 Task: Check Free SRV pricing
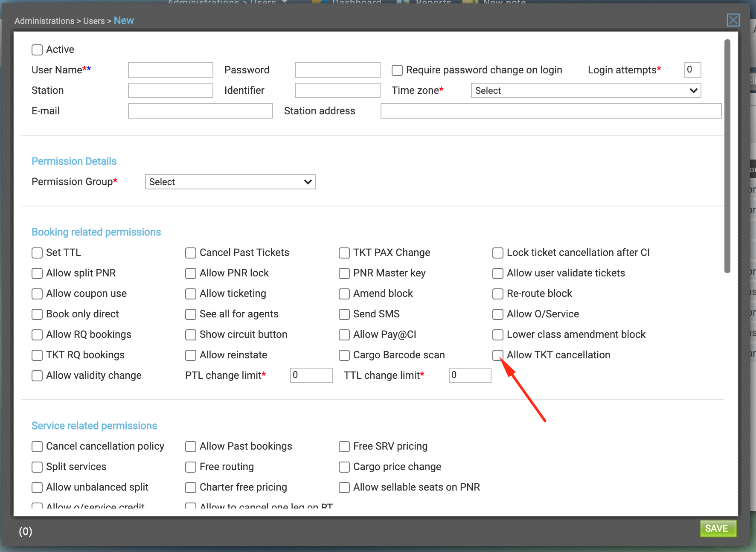[344, 447]
